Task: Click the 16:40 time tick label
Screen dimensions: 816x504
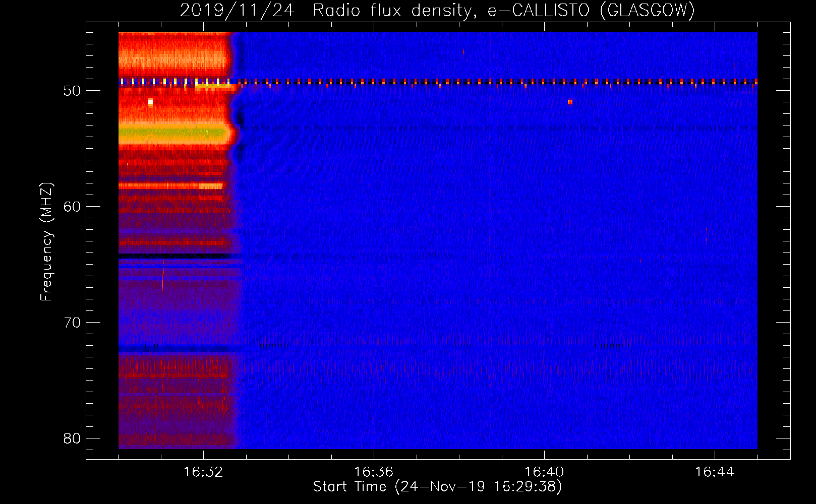Action: [x=544, y=472]
